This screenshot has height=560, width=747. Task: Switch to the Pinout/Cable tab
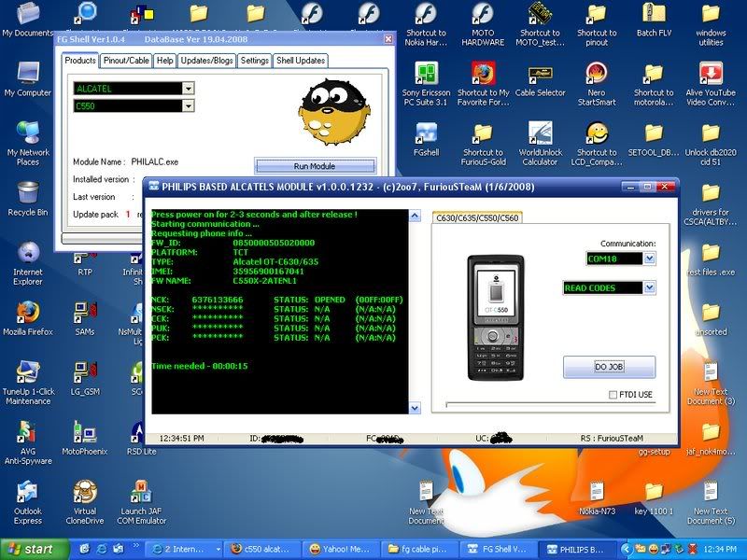pos(126,61)
